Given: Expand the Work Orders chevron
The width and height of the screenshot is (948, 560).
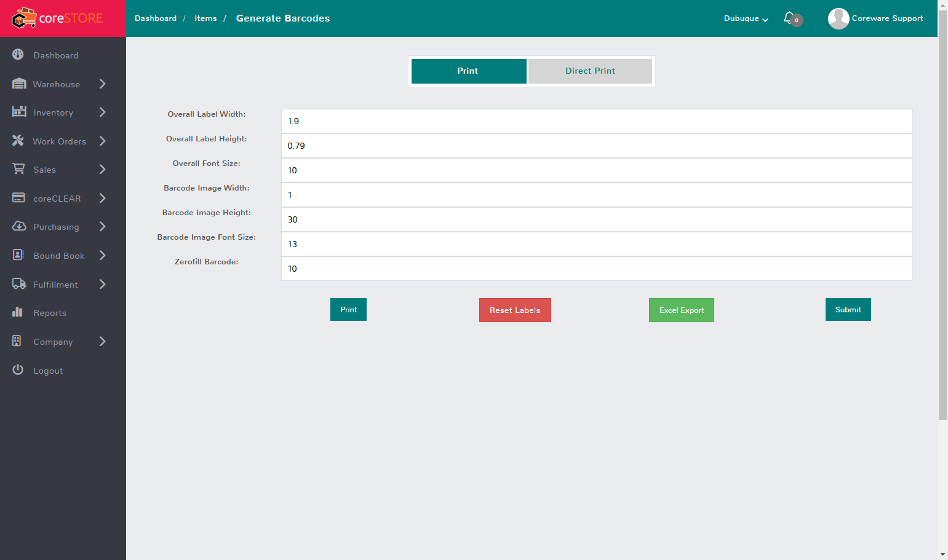Looking at the screenshot, I should pyautogui.click(x=103, y=141).
